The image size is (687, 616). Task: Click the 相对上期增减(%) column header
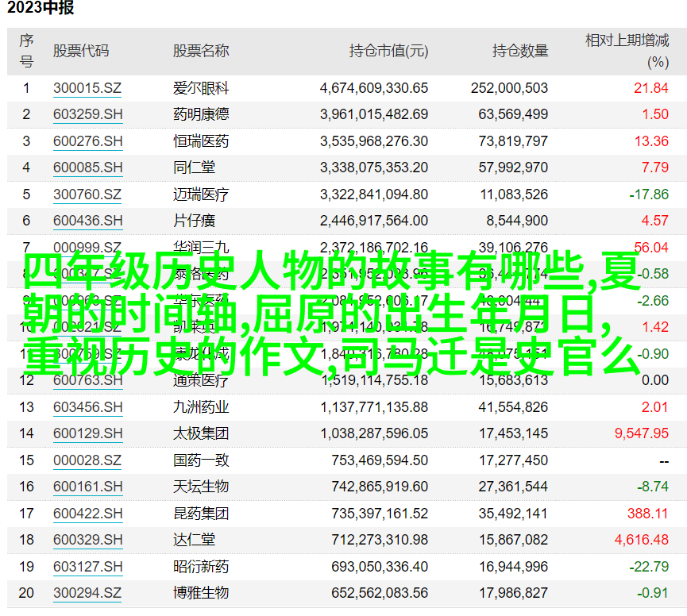click(x=627, y=51)
